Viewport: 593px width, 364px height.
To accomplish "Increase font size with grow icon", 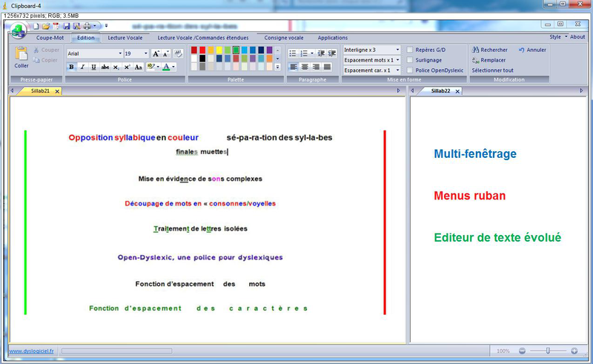I will 156,53.
